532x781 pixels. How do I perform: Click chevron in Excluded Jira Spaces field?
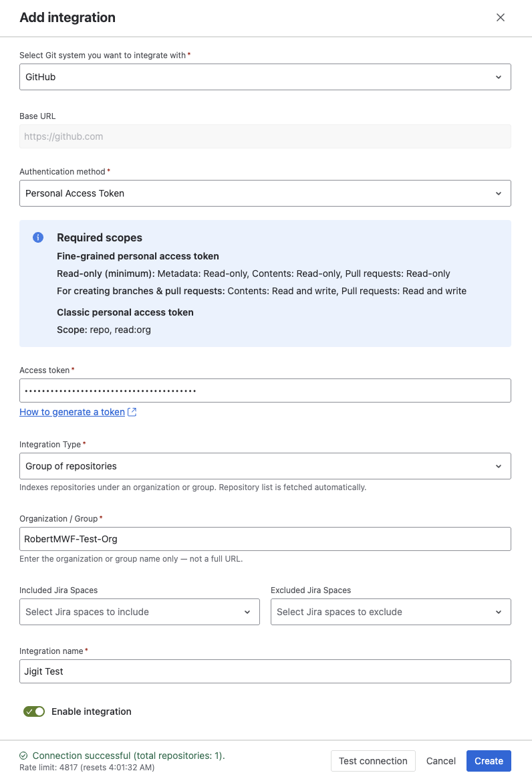498,612
